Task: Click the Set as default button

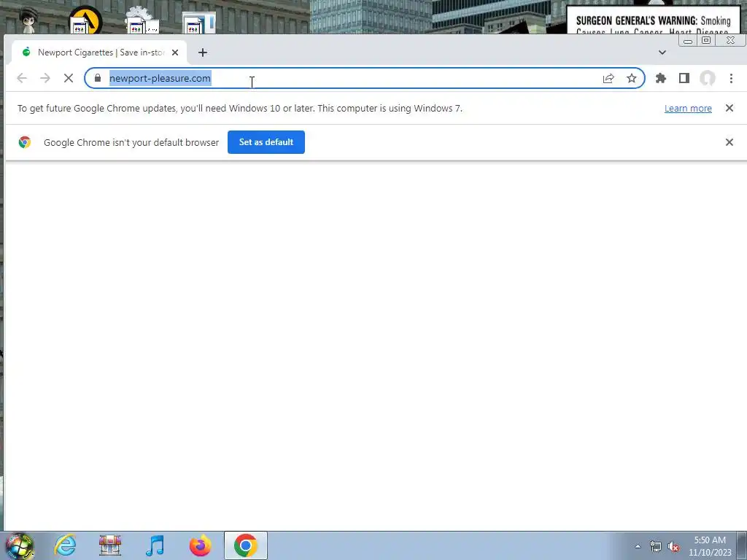Action: coord(266,142)
